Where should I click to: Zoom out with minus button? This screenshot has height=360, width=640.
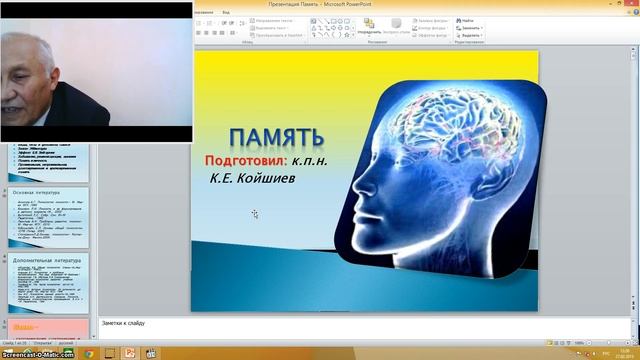coord(589,343)
